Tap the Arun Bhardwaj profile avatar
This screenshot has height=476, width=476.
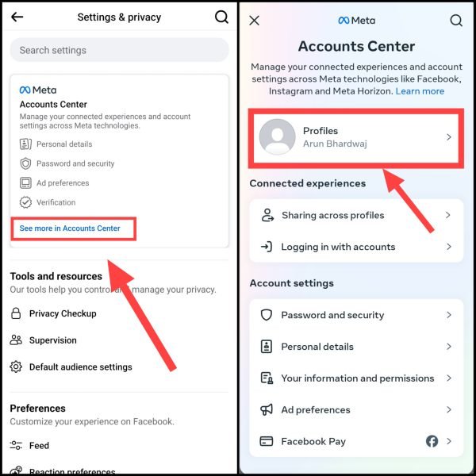click(277, 137)
